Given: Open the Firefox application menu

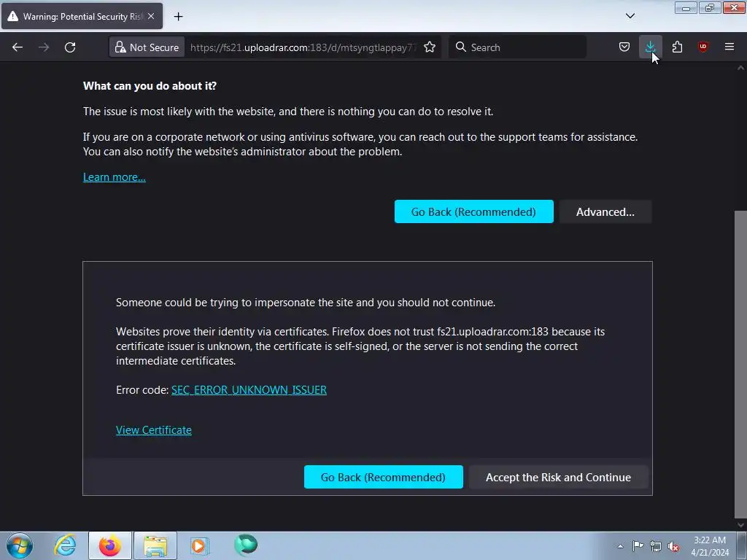Looking at the screenshot, I should pyautogui.click(x=729, y=47).
